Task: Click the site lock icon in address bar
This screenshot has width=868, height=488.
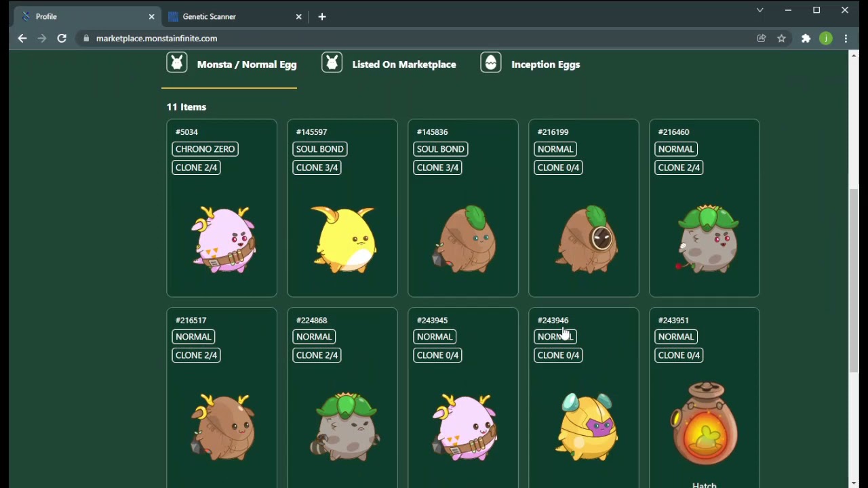Action: (86, 39)
